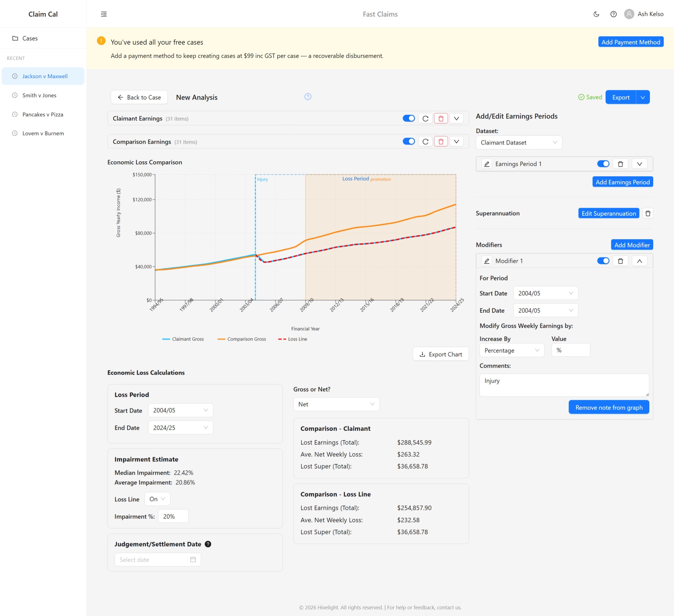Viewport: 674px width, 616px height.
Task: Open the pencil edit icon for Earnings Period 1
Action: tap(486, 164)
